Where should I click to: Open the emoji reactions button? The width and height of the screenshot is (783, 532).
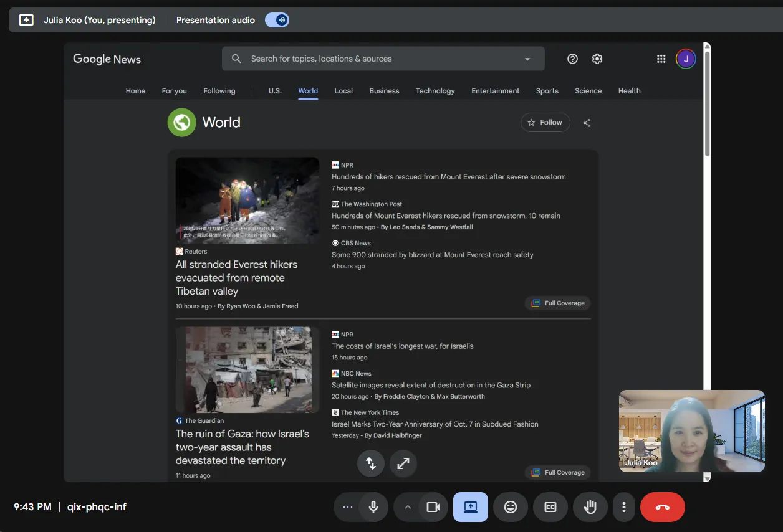[511, 507]
